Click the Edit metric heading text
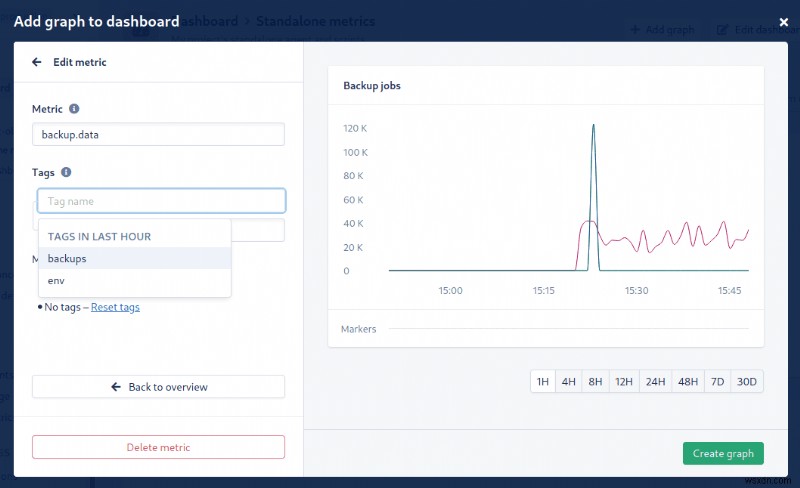The height and width of the screenshot is (488, 800). click(80, 62)
